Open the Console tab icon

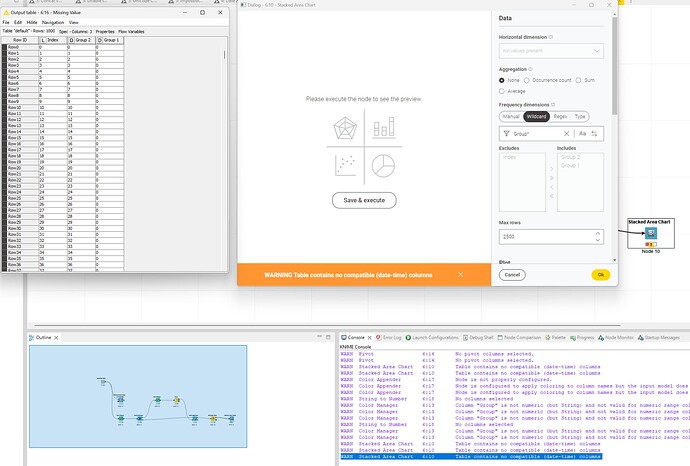point(344,338)
